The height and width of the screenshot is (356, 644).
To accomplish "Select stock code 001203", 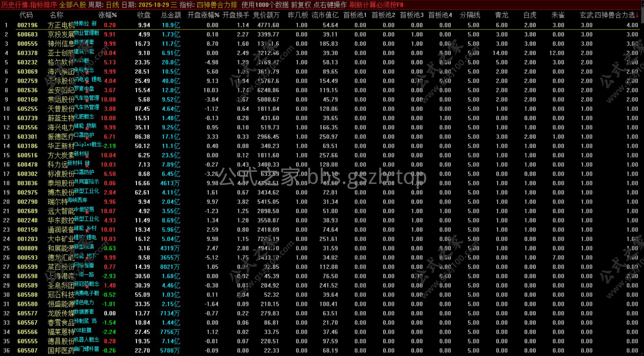I will click(27, 239).
